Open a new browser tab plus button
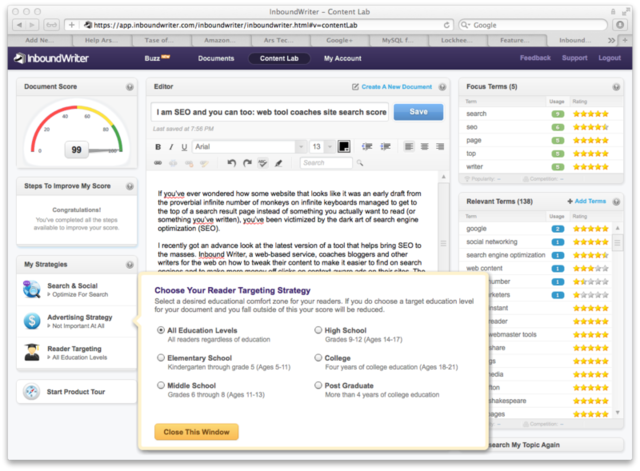This screenshot has width=640, height=471. point(625,40)
